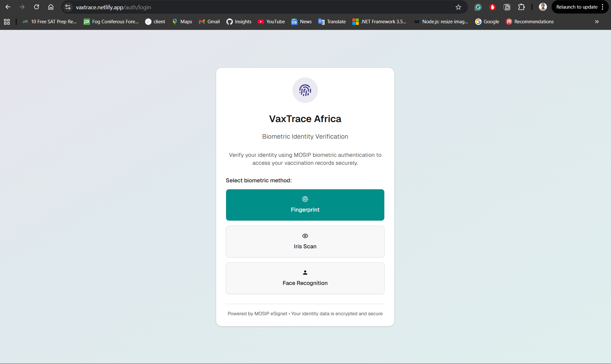The height and width of the screenshot is (364, 611).
Task: Click the Biometric Identity Verification subtitle
Action: click(x=305, y=136)
